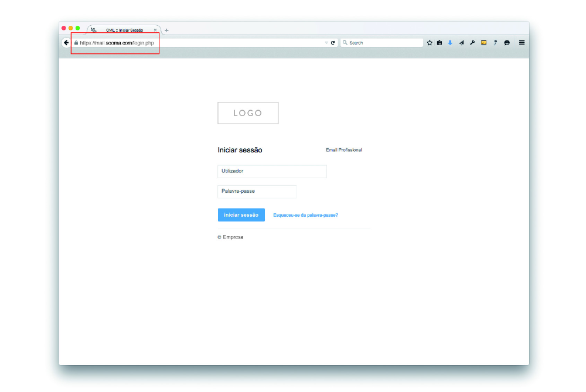Open a new tab with plus button
The height and width of the screenshot is (392, 586).
tap(166, 30)
